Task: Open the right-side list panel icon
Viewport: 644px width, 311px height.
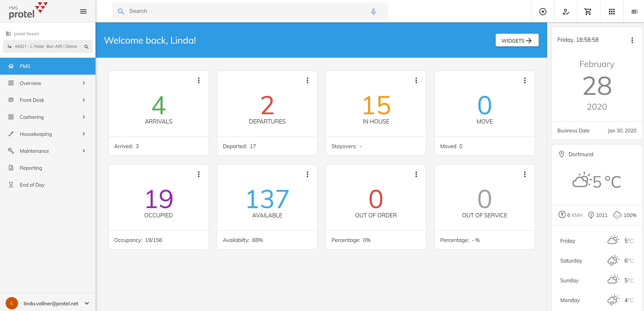Action: [x=635, y=12]
